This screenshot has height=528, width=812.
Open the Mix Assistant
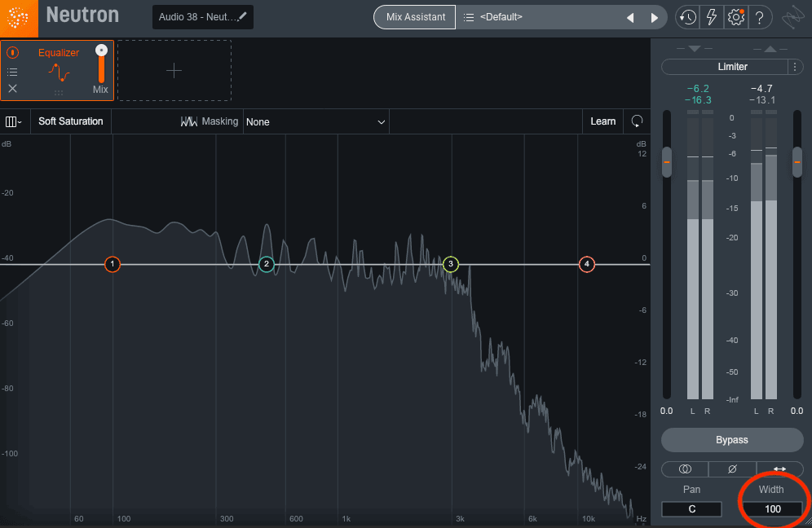415,17
